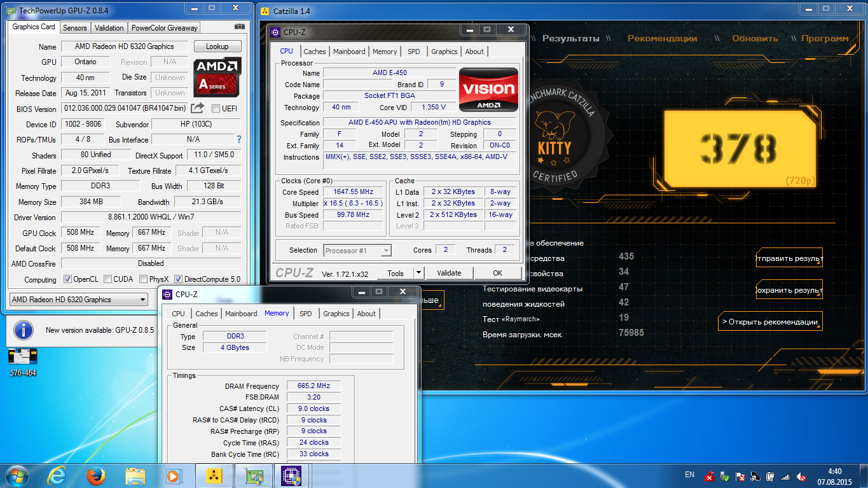Click the Tools button in CPU-Z

(396, 273)
